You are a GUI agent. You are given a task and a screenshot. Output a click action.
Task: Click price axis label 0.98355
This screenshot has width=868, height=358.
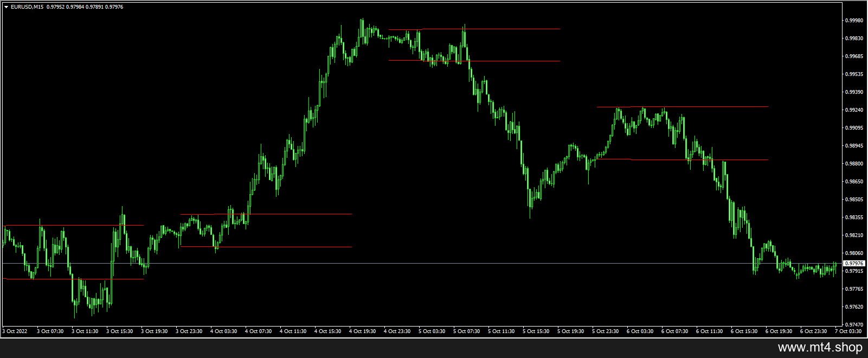tap(854, 218)
